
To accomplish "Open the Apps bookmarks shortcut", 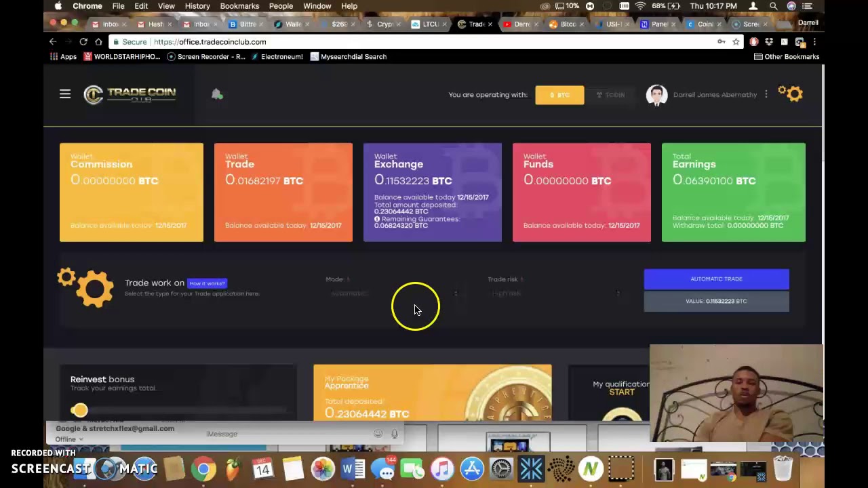I will tap(62, 57).
